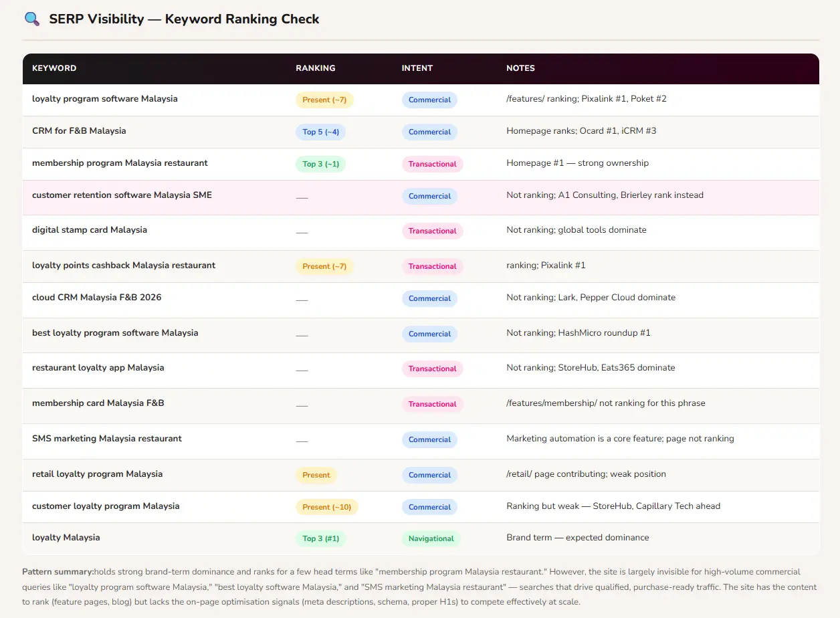Click note '/features/ ranking; Pixalink #1, Poket #2'
This screenshot has width=840, height=618.
coord(587,99)
